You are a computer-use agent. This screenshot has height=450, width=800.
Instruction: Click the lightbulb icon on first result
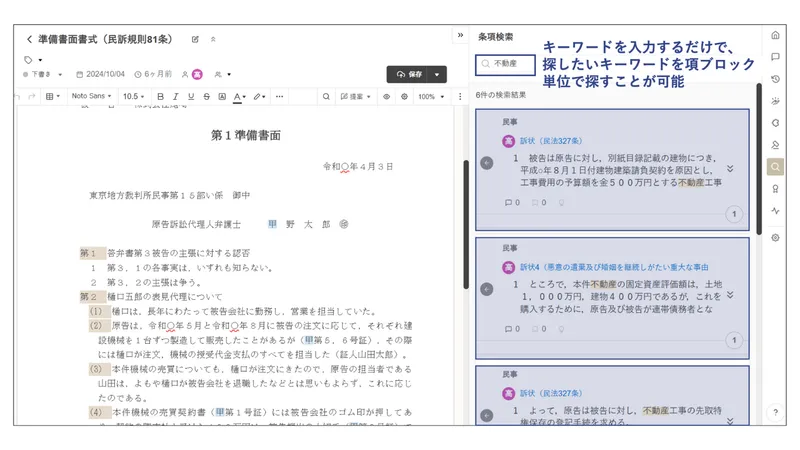561,203
